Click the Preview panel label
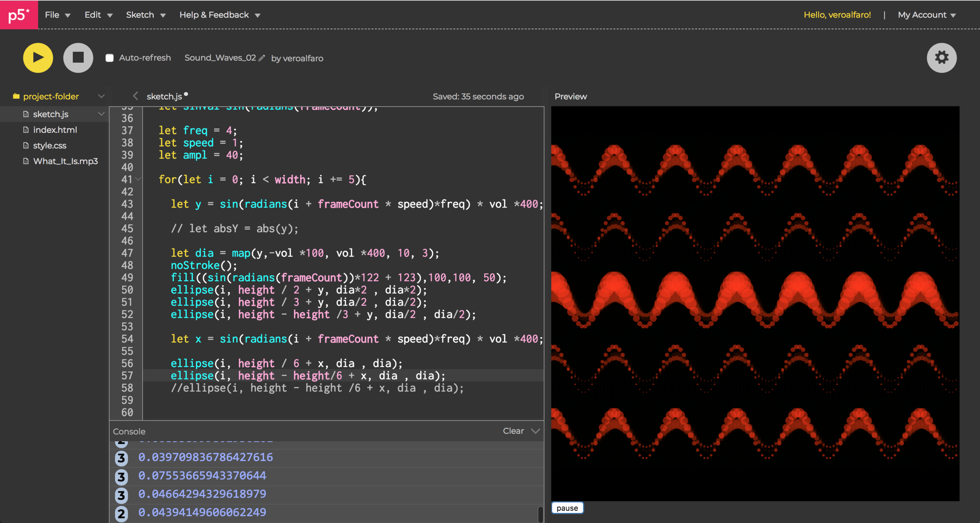This screenshot has height=523, width=980. pyautogui.click(x=571, y=97)
